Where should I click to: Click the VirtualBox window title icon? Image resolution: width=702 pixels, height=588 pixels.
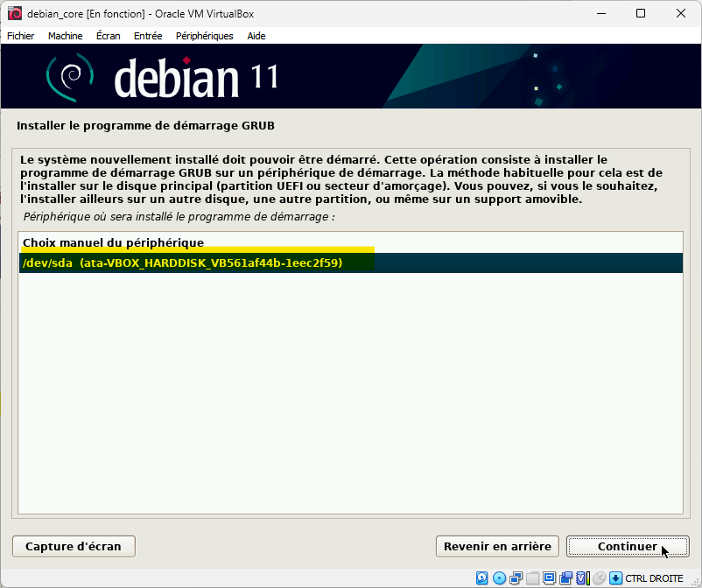point(14,13)
